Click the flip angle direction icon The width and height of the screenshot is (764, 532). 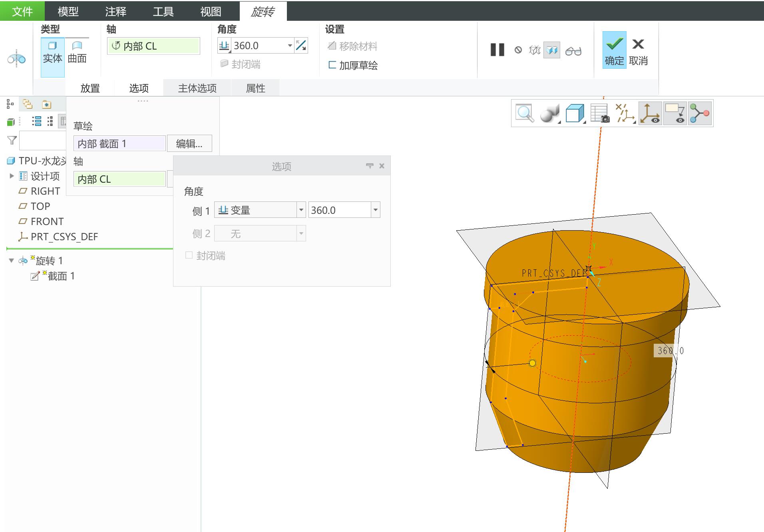coord(301,46)
